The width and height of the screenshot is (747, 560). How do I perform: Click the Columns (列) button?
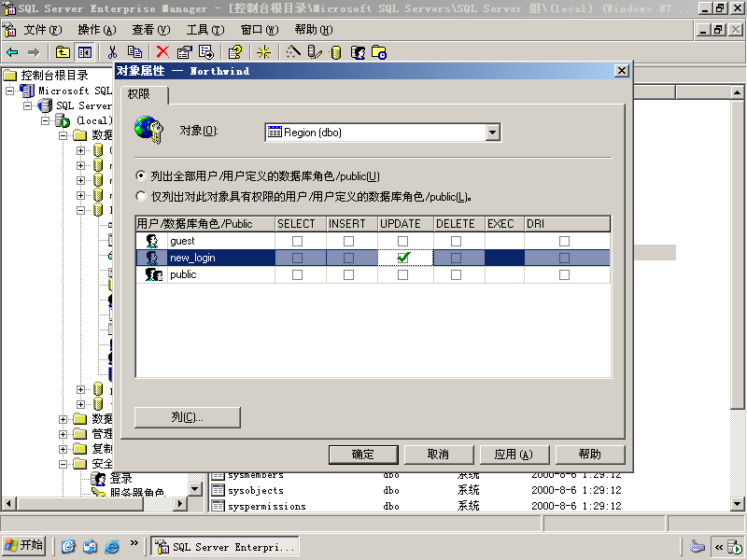tap(188, 417)
